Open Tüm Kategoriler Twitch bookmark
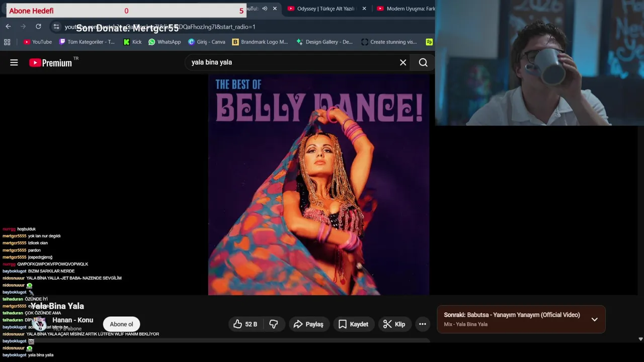 (x=87, y=42)
